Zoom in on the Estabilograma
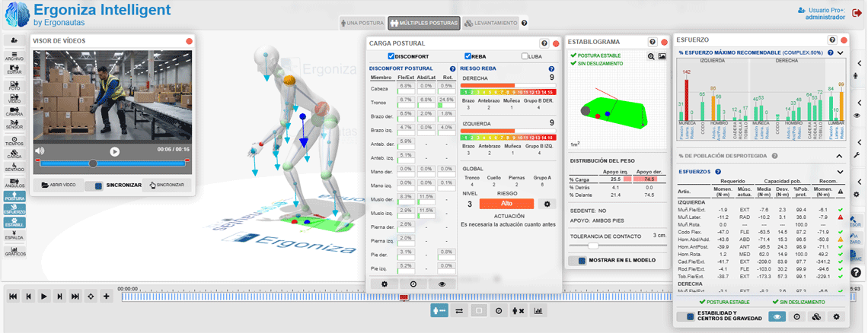868x333 pixels. 652,56
